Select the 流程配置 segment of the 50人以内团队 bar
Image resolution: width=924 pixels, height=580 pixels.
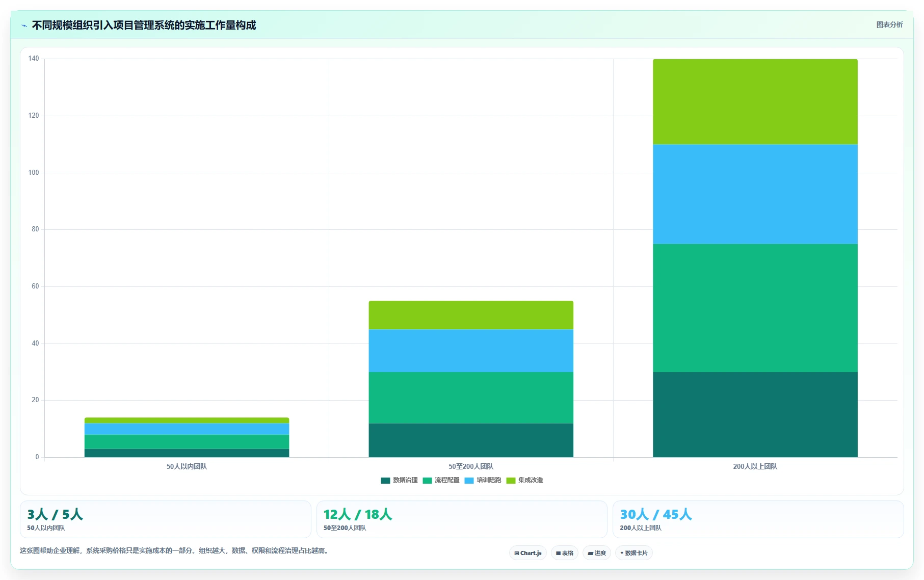tap(187, 441)
